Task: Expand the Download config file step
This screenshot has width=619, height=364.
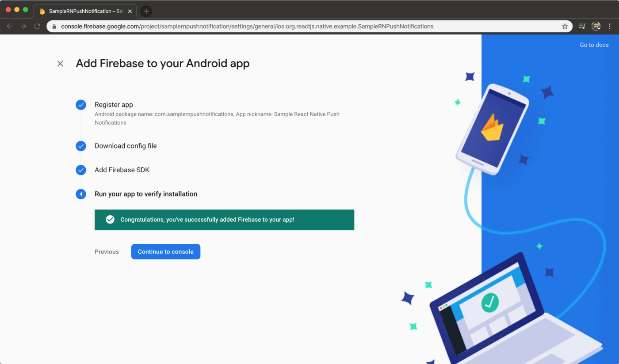Action: [x=126, y=146]
